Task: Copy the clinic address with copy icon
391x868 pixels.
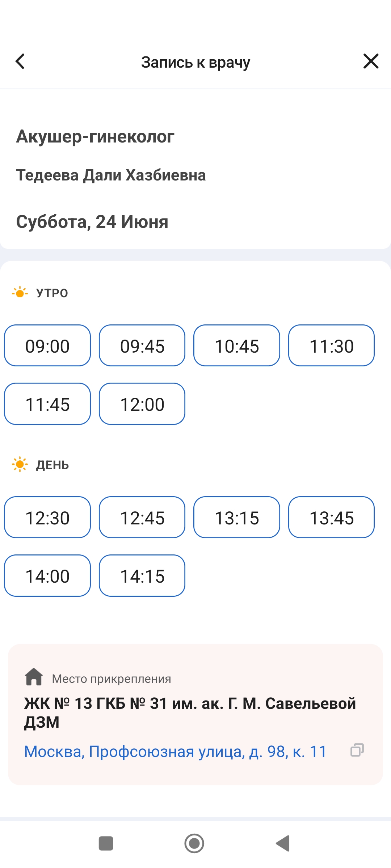Action: [x=357, y=750]
